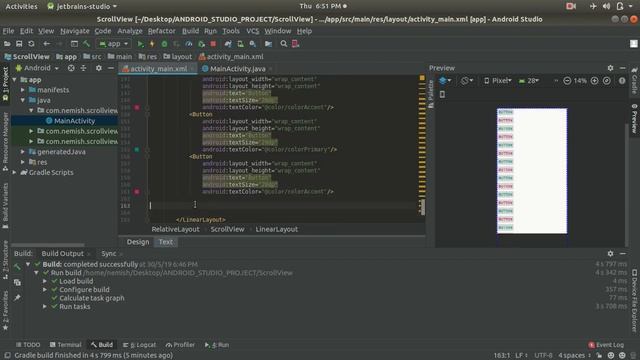Click the Save All toolbar icon
This screenshot has width=640, height=360.
19,44
